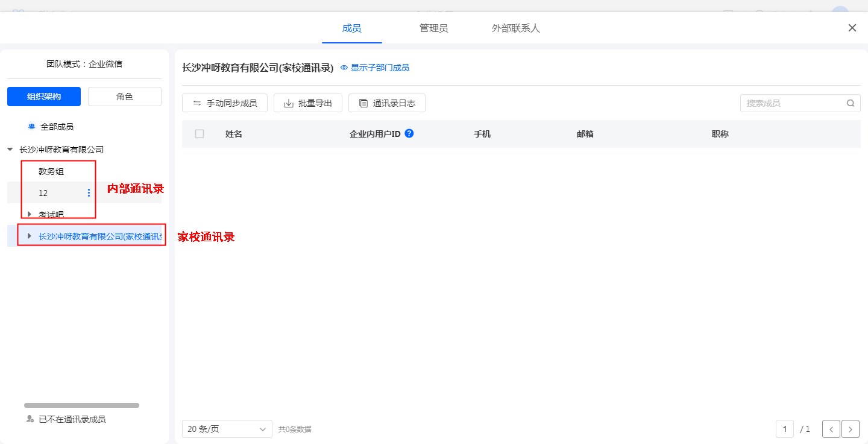Collapse the 长沙冲呀教育有限公司 root node
The image size is (868, 444).
10,150
